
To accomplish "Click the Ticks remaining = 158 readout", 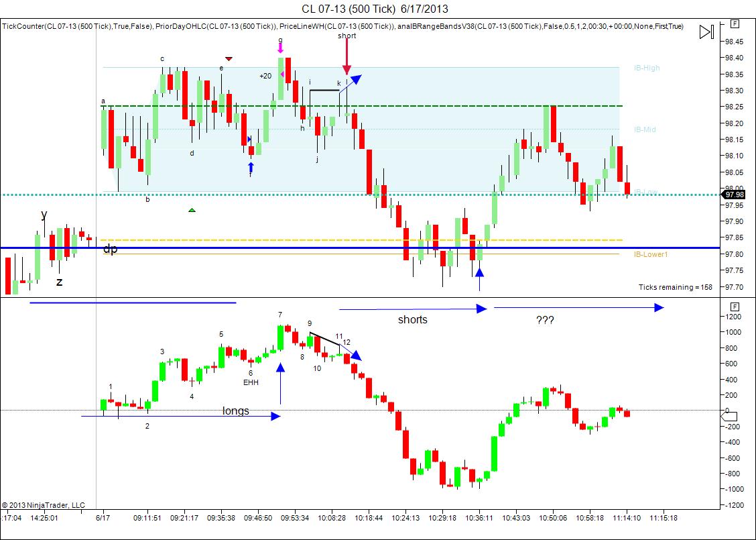I will (675, 287).
